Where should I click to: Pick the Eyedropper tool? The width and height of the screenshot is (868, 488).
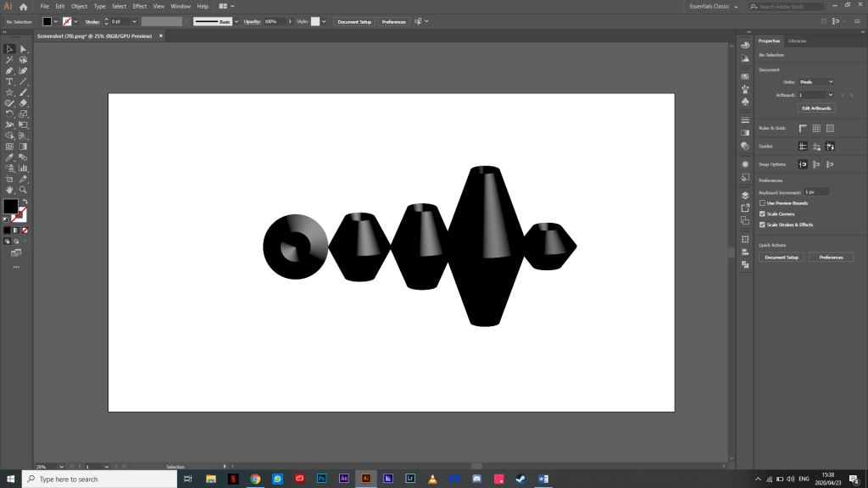[9, 158]
